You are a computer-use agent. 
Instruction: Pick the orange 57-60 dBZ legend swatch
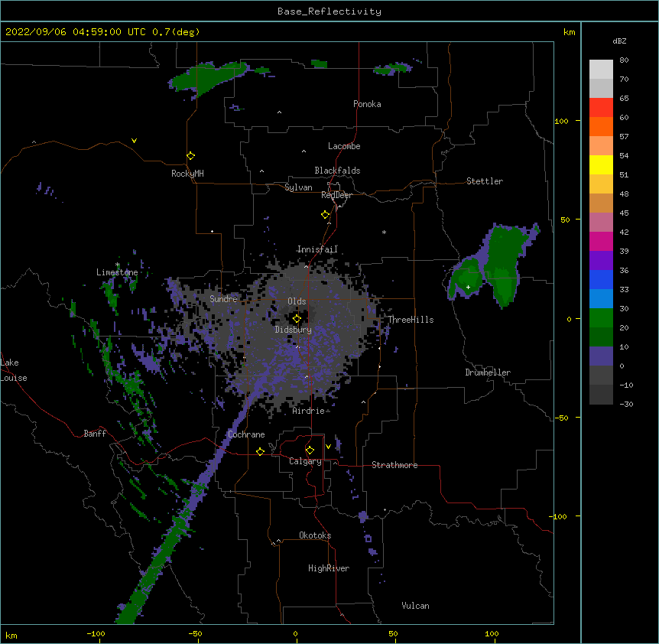601,126
